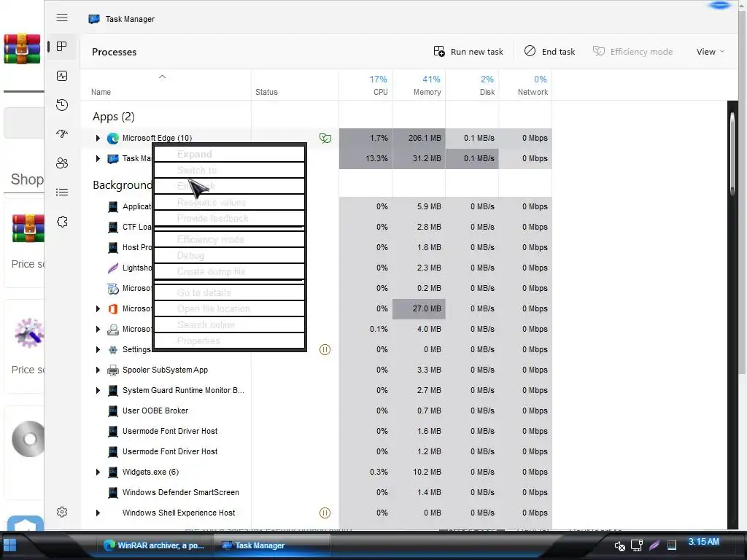Click the Task Manager taskbar button
The height and width of the screenshot is (560, 747).
point(271,545)
